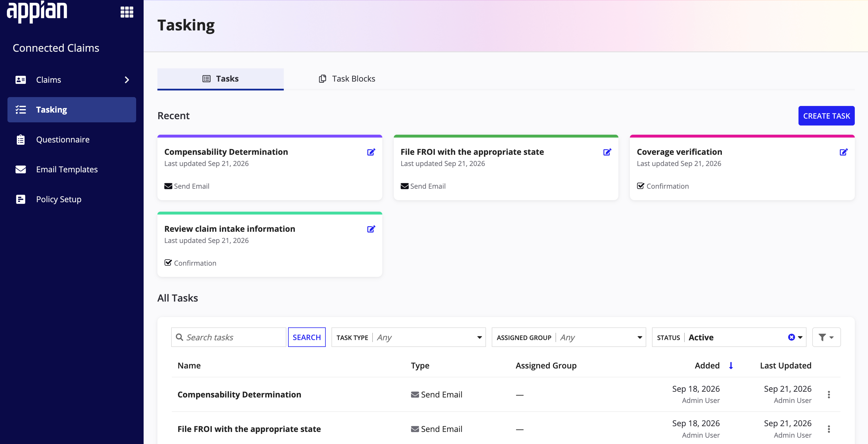Click the Questionnaire clipboard icon
The width and height of the screenshot is (868, 444).
pyautogui.click(x=21, y=140)
